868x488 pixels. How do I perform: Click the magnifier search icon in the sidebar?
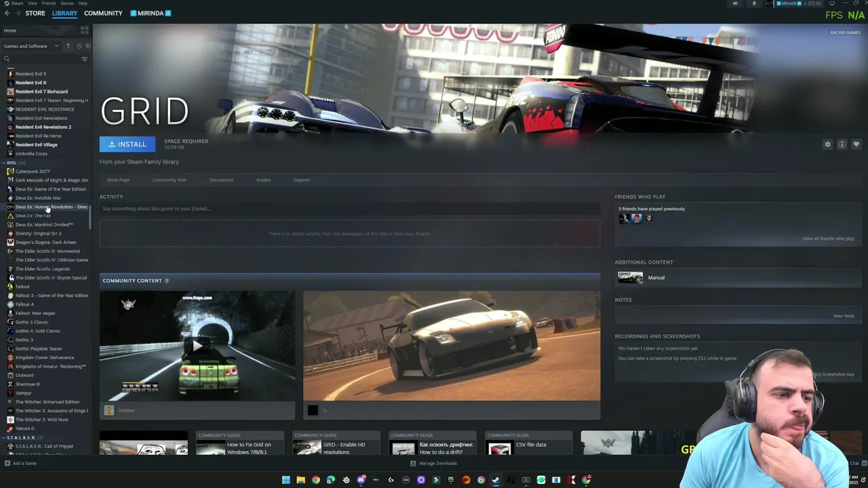tap(7, 59)
